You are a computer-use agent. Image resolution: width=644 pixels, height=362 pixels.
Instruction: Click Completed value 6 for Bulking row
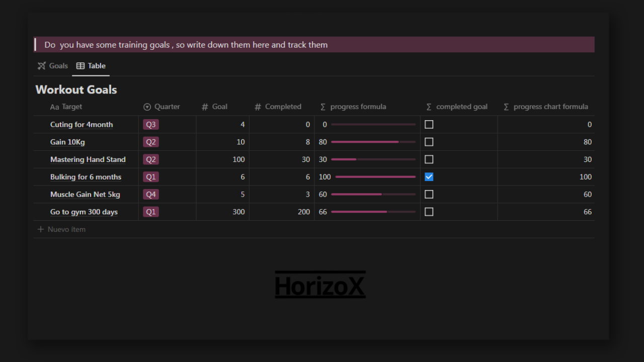(x=308, y=177)
